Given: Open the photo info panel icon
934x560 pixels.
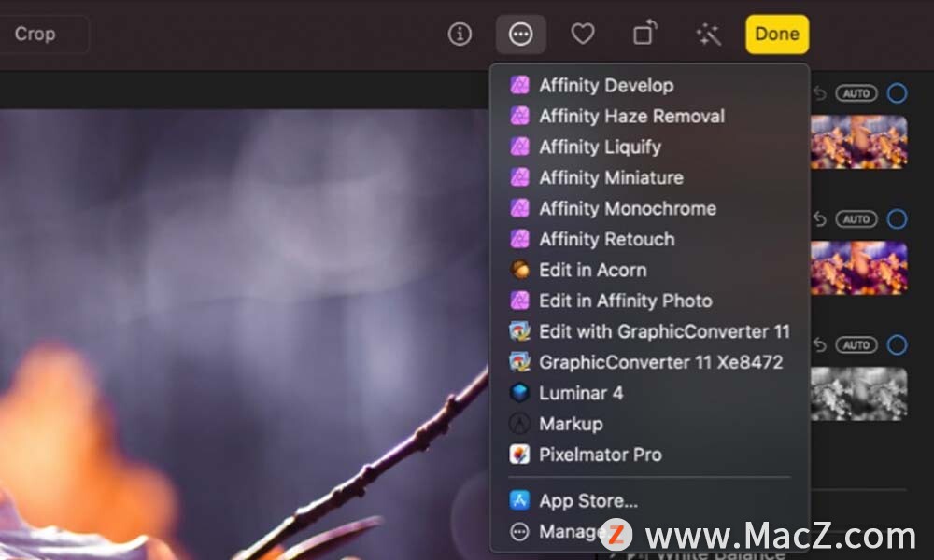Looking at the screenshot, I should (460, 35).
